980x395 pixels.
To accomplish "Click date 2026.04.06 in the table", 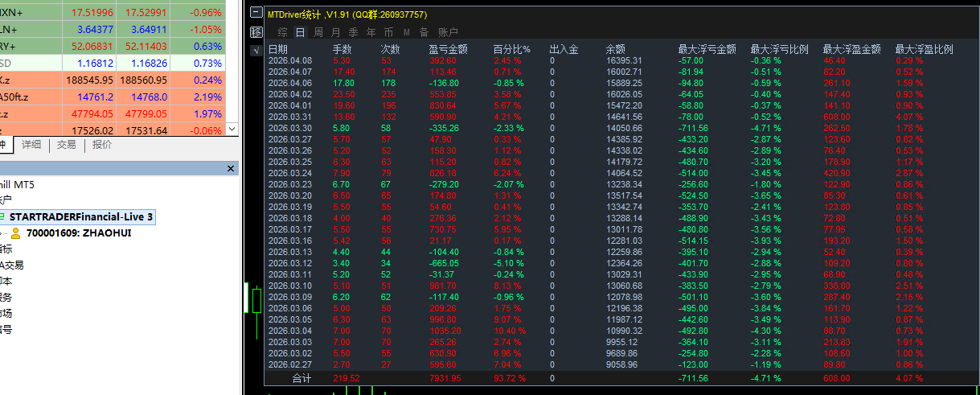I will [291, 82].
